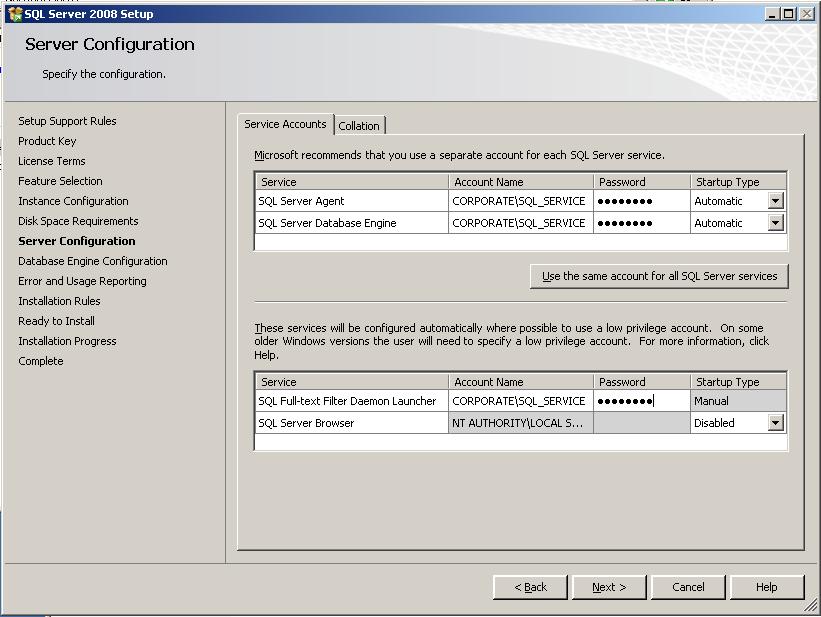Screen dimensions: 821x617
Task: Select the SQL Server Browser service name
Action: tap(306, 423)
